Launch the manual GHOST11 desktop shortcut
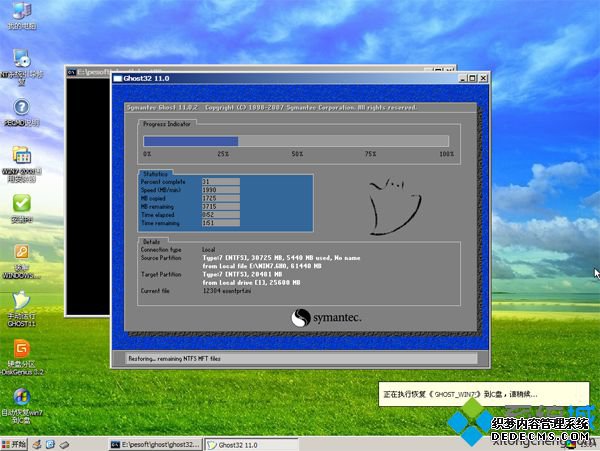600x451 pixels. coord(21,300)
